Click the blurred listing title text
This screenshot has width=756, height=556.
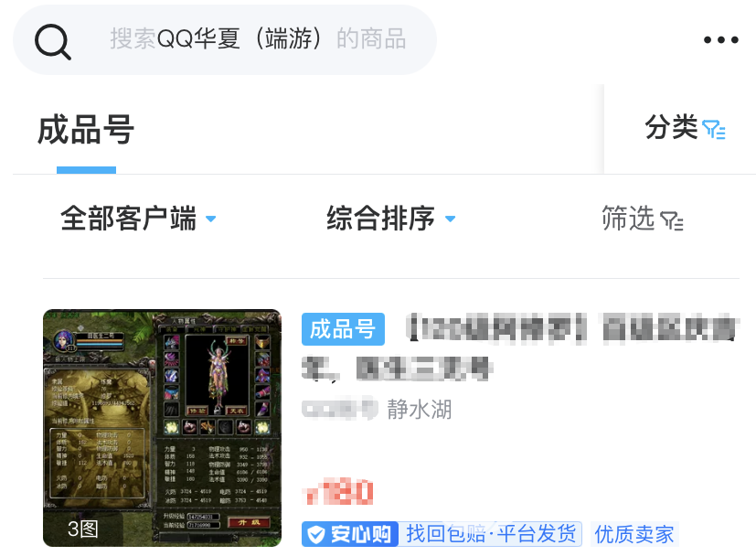(518, 347)
